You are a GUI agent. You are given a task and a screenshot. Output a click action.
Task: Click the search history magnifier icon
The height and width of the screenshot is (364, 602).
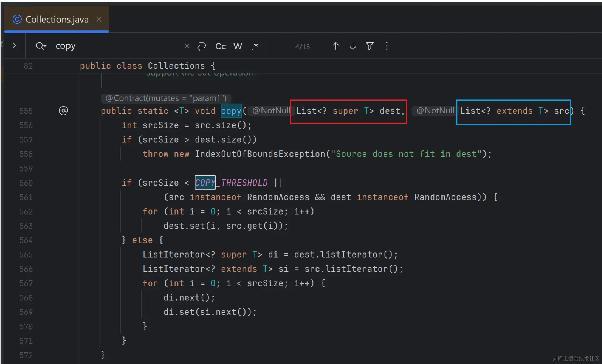(40, 46)
